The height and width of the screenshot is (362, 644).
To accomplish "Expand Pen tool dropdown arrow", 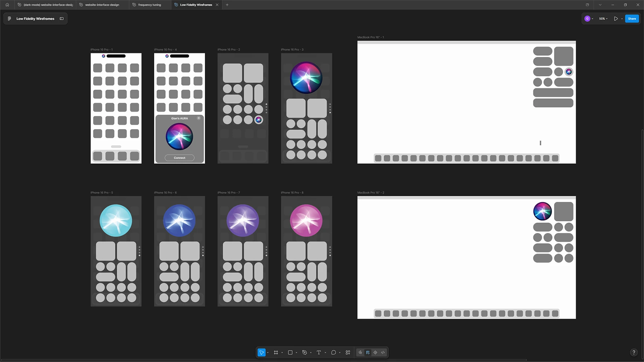I will [311, 352].
